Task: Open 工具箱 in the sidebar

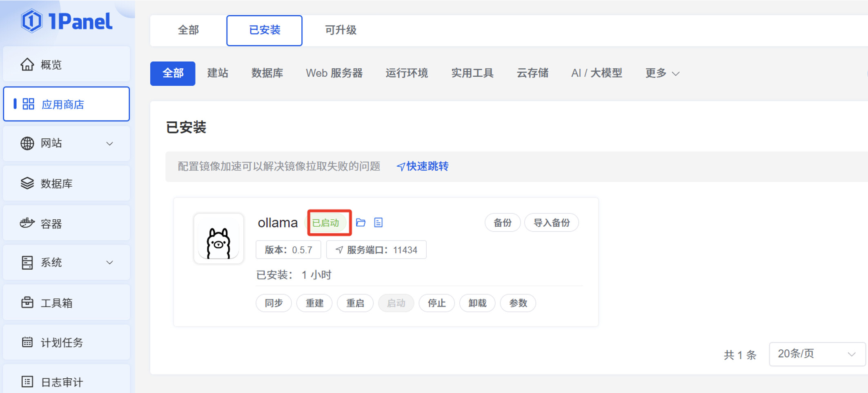Action: [x=67, y=302]
